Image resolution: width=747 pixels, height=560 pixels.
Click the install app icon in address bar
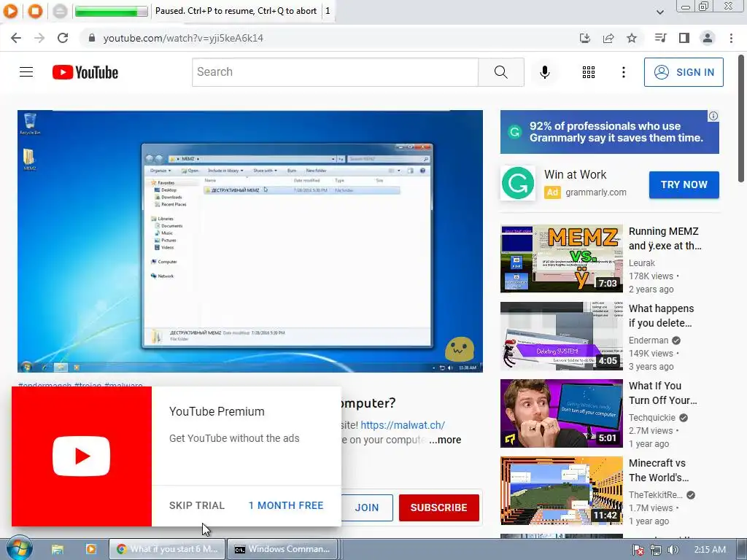point(584,38)
